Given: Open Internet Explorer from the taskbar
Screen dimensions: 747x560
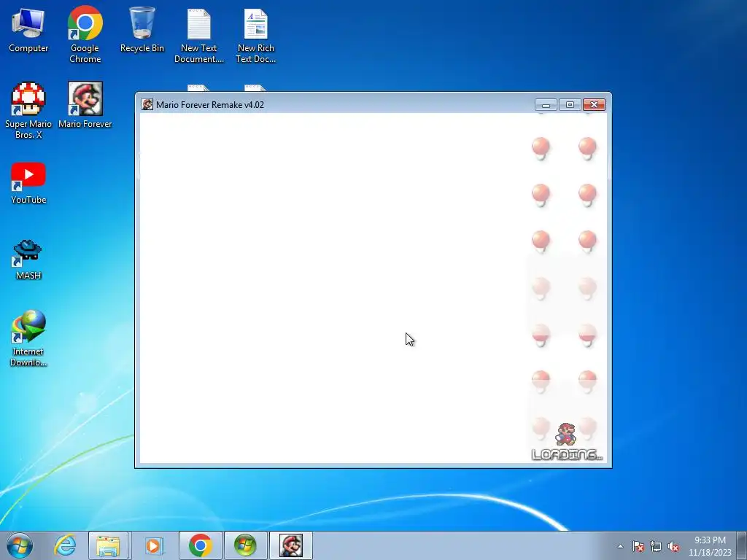Looking at the screenshot, I should tap(65, 545).
